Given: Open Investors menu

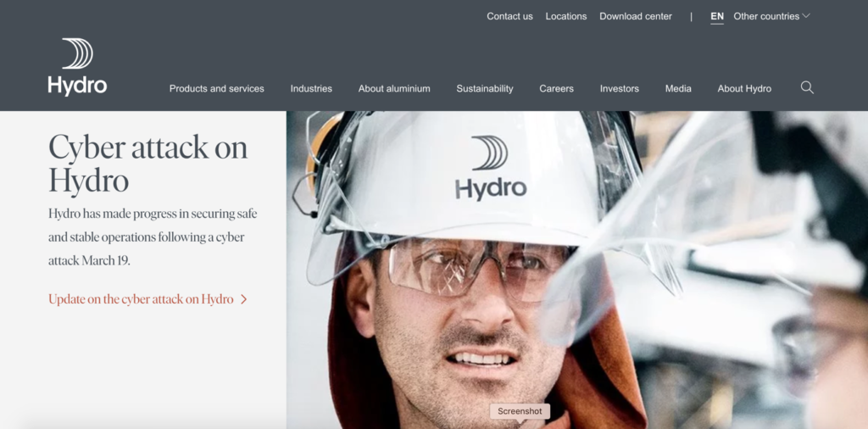Looking at the screenshot, I should [620, 88].
